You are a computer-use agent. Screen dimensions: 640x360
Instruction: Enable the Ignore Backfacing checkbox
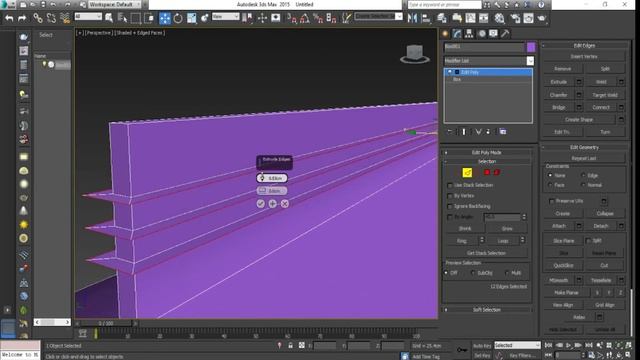pyautogui.click(x=450, y=207)
